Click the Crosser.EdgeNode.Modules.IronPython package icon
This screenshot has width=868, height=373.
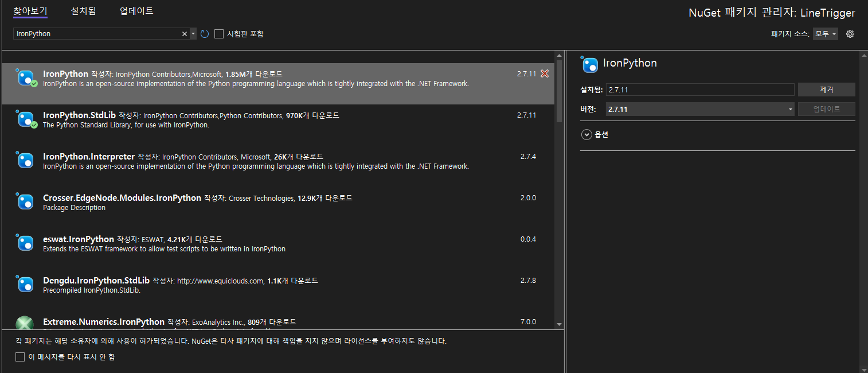pyautogui.click(x=26, y=202)
